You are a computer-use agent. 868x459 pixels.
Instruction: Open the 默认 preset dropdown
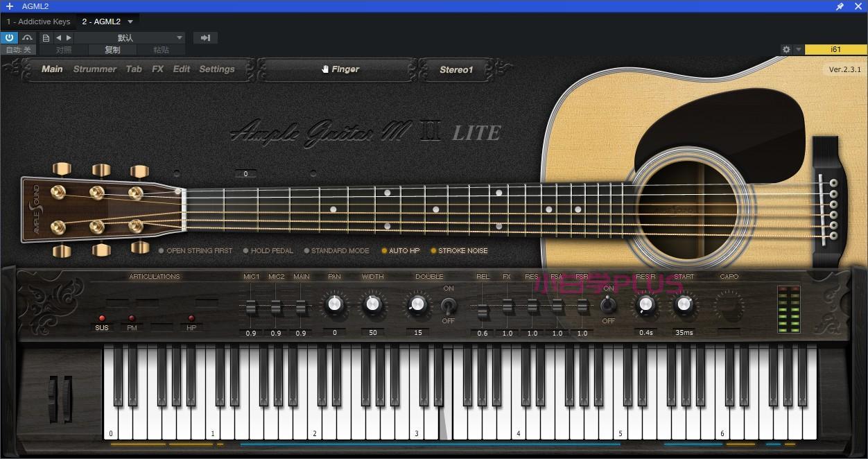tap(130, 38)
